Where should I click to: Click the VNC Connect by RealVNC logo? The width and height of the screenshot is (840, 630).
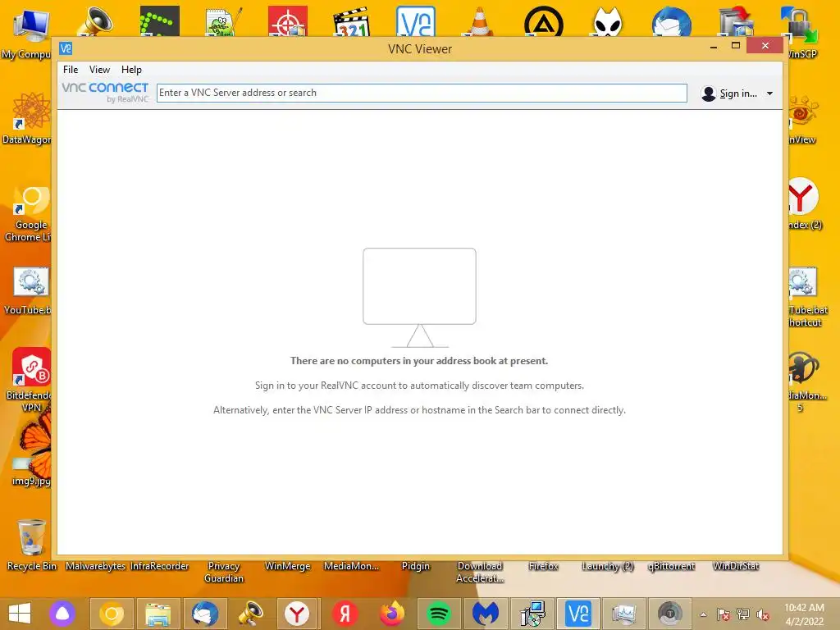pos(105,92)
